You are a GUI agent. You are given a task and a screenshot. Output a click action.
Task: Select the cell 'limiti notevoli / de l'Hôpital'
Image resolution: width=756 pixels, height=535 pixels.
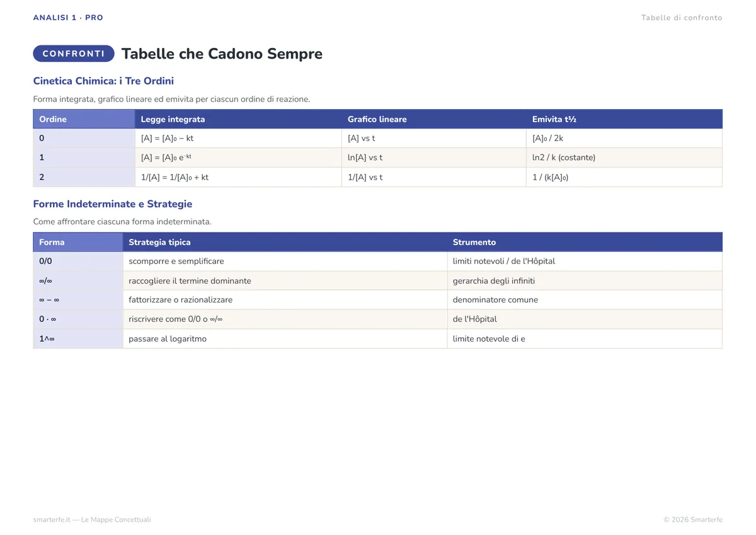coord(585,261)
